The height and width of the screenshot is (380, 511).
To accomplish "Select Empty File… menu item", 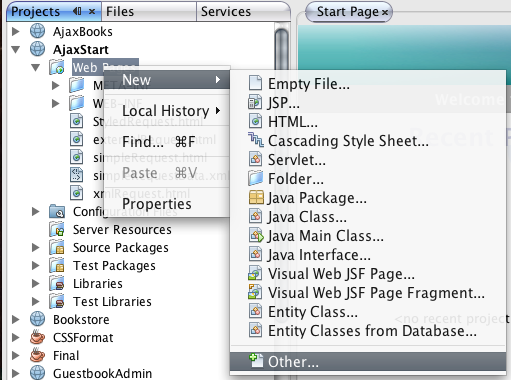I will coord(368,84).
